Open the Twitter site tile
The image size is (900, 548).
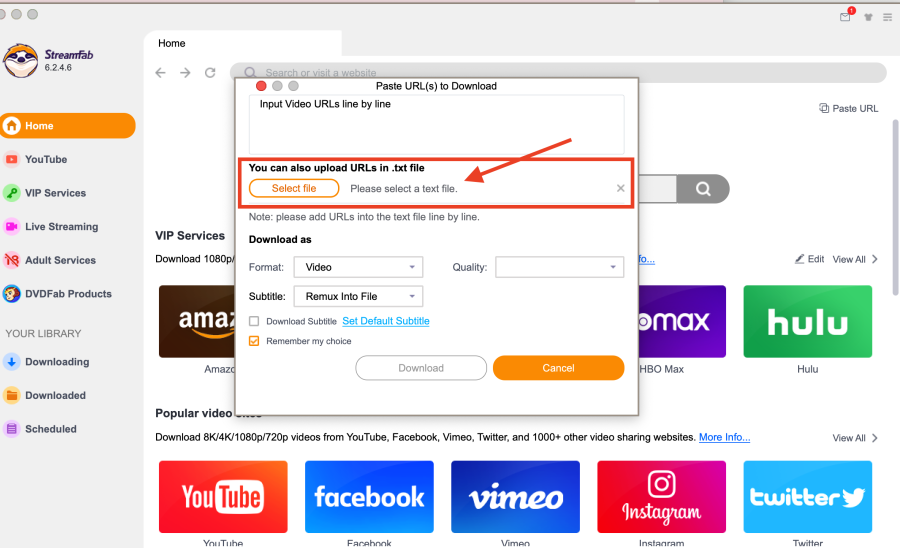pos(808,497)
